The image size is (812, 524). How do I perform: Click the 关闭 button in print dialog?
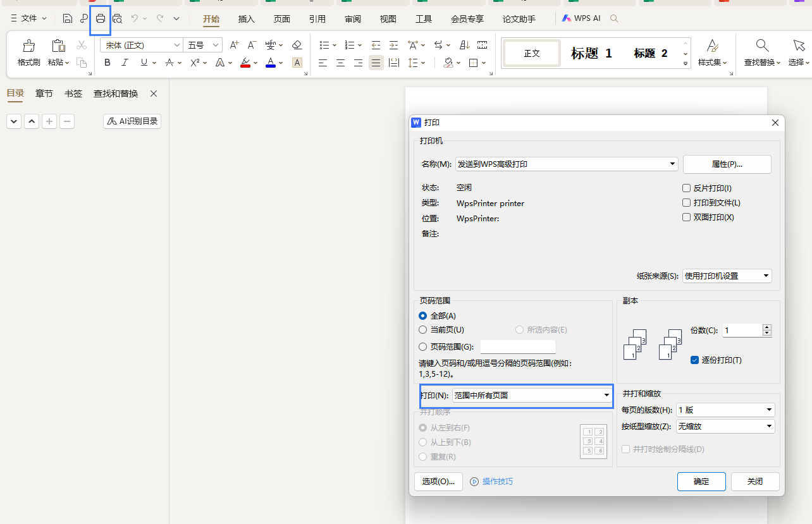755,481
